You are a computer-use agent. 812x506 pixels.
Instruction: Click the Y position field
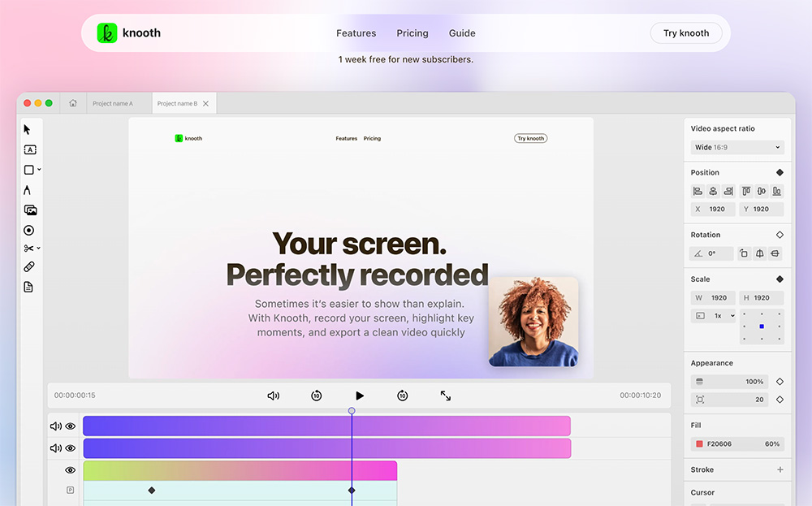click(762, 210)
